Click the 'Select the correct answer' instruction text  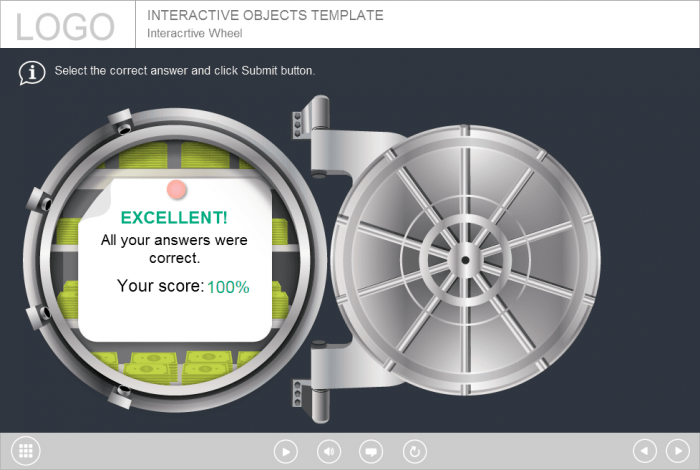coord(185,71)
